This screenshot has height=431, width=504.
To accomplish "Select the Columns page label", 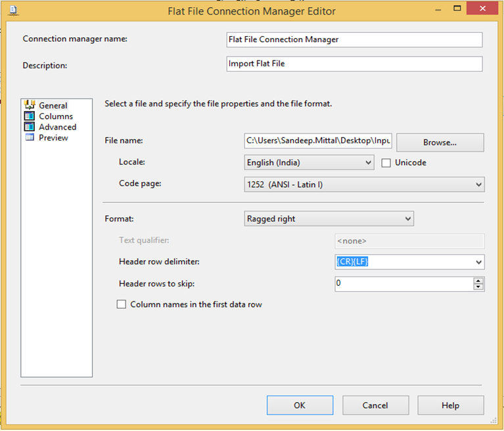I will [56, 116].
